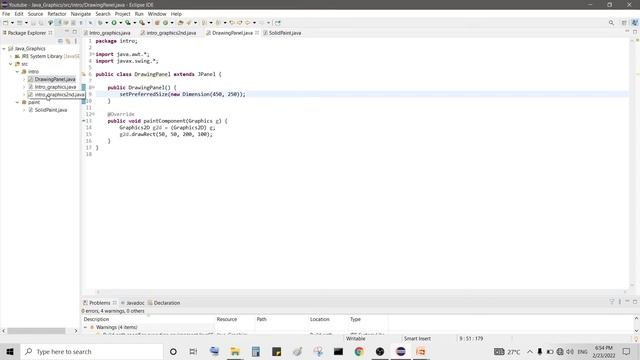This screenshot has height=360, width=640.
Task: Click the Debug bug icon in toolbar
Action: [100, 23]
